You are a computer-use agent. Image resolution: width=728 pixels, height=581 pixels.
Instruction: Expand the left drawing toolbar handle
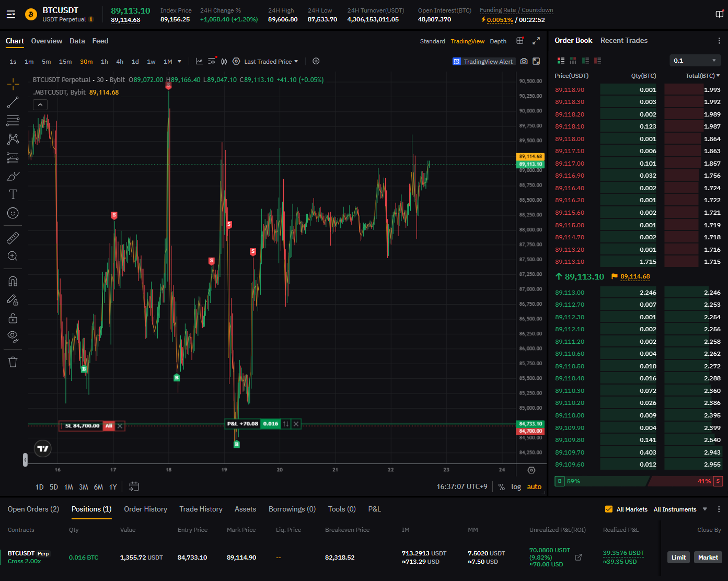(x=25, y=460)
